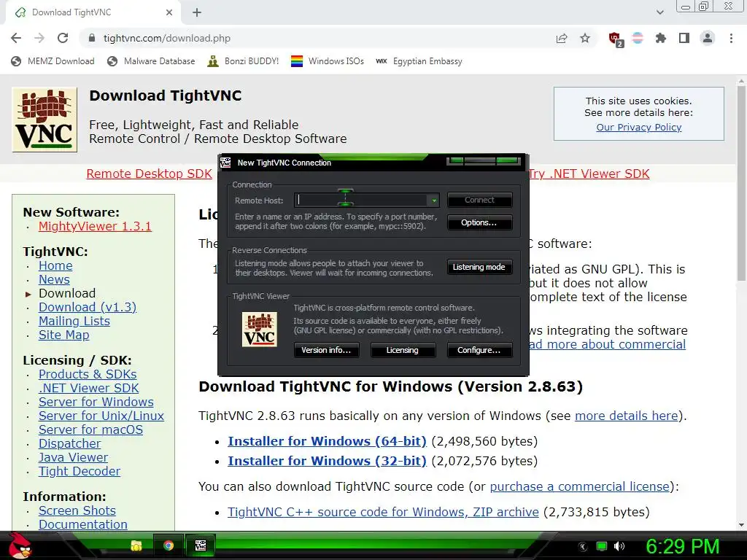
Task: Open News sidebar link
Action: click(54, 279)
